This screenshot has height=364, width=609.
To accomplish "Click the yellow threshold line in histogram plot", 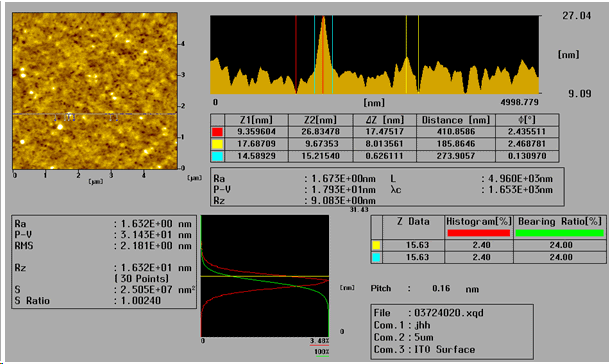I will click(265, 276).
